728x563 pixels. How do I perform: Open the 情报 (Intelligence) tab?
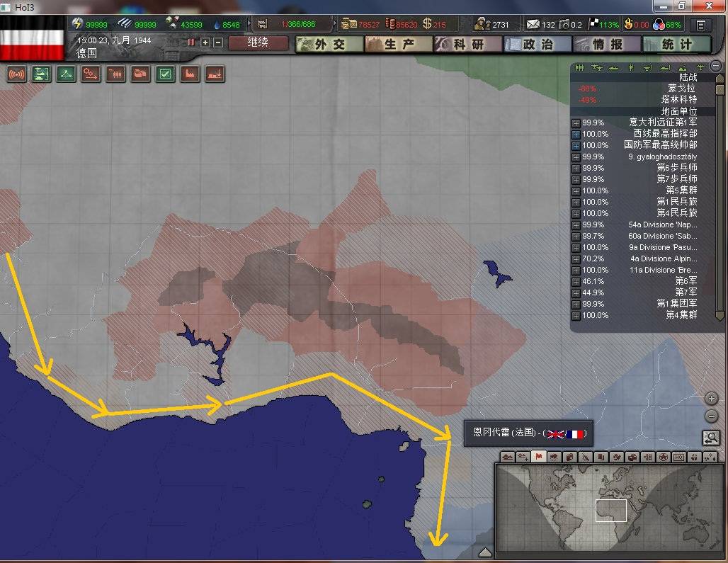click(607, 44)
